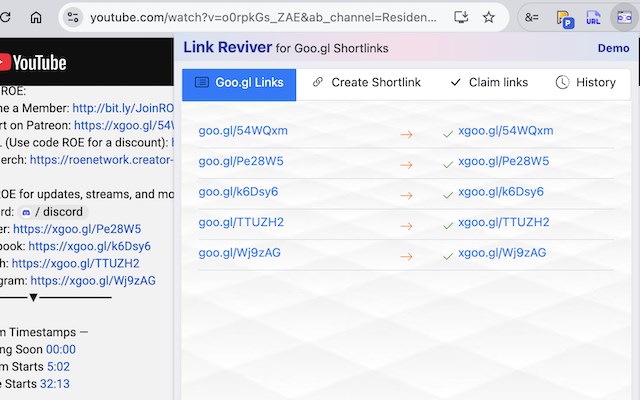Open the revived xgoo.gl/Pe28W5 link
640x400 pixels.
(x=504, y=161)
